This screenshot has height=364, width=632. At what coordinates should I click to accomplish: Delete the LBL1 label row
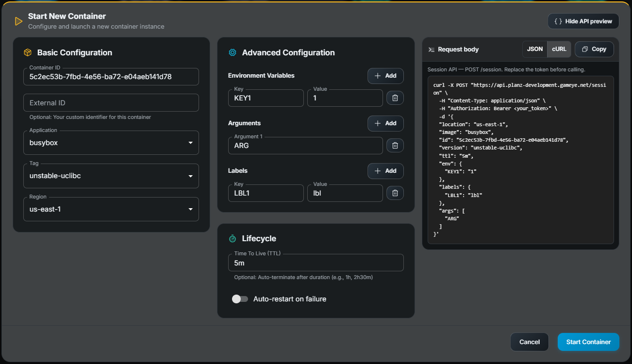tap(395, 193)
